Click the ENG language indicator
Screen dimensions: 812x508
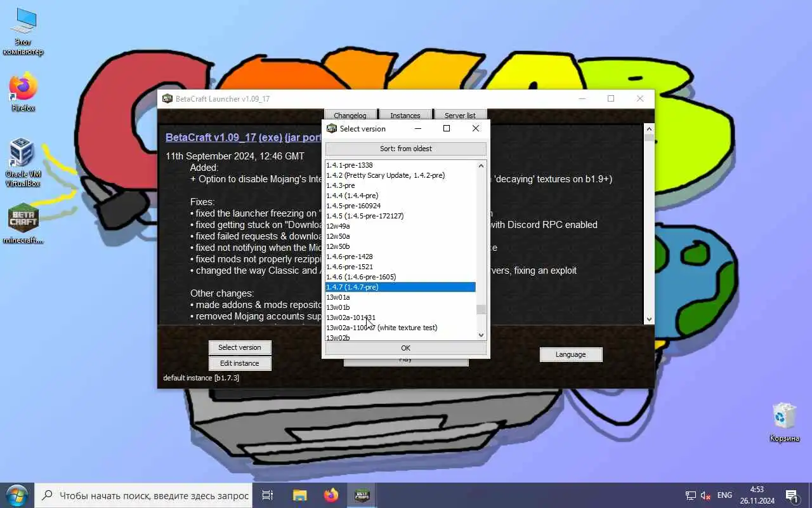pos(724,495)
